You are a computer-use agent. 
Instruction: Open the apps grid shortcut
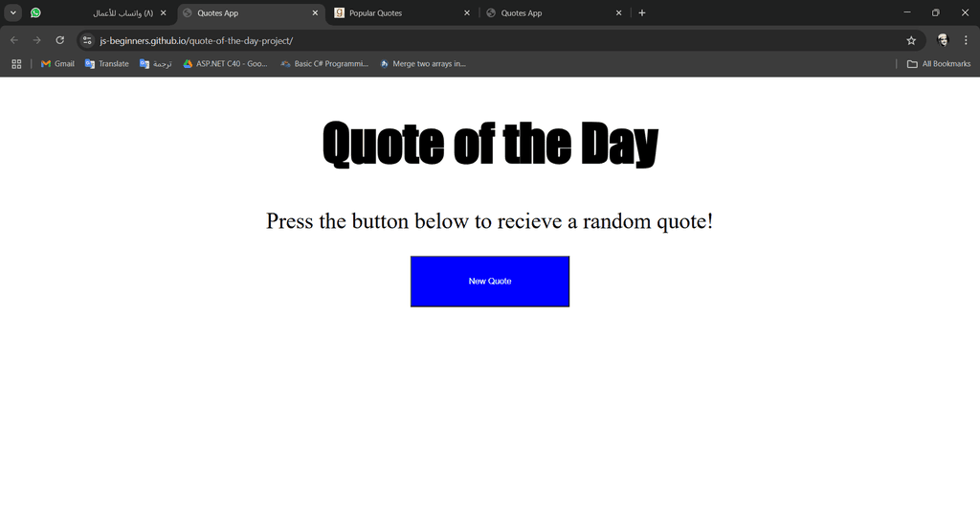(x=17, y=64)
